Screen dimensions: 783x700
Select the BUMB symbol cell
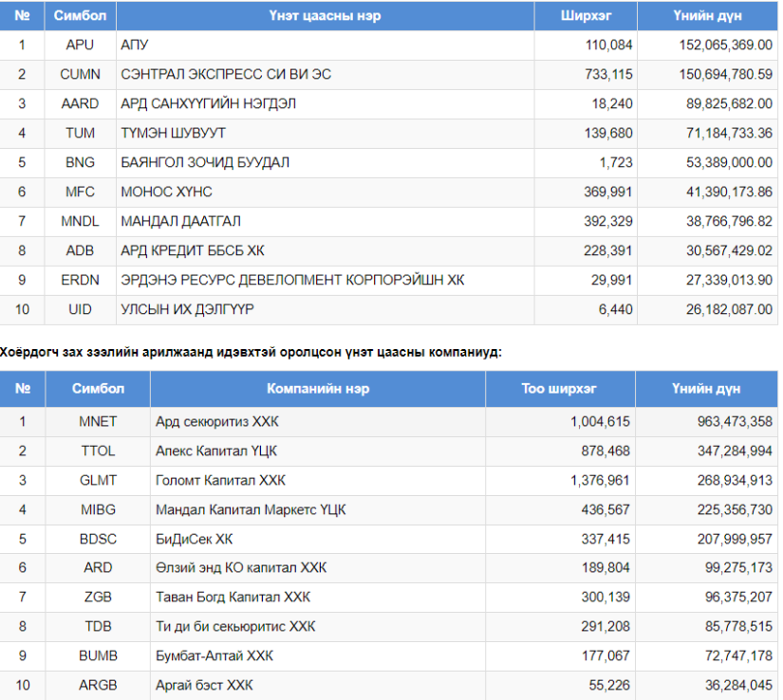pos(98,656)
